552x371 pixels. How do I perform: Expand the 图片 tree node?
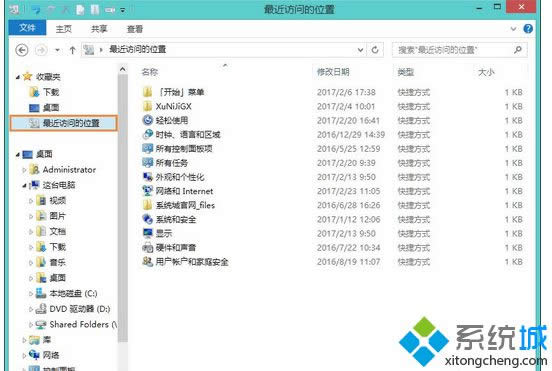point(31,216)
